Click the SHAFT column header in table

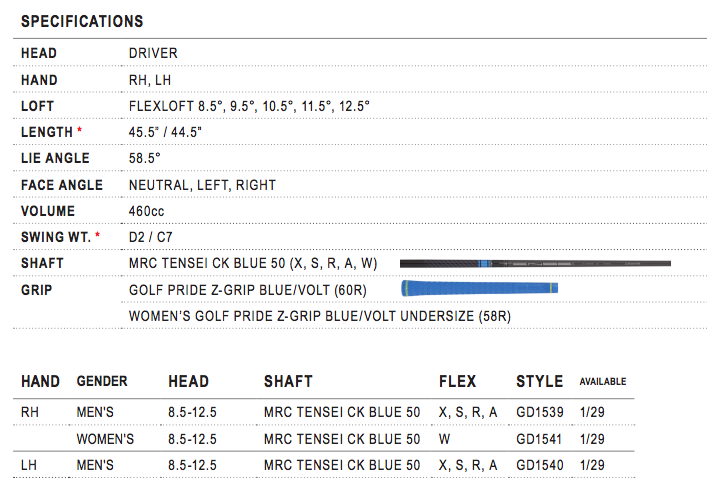(288, 381)
